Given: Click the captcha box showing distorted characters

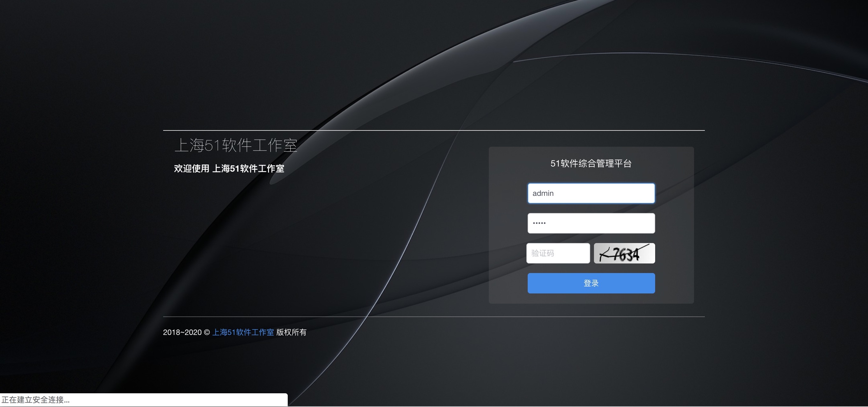Looking at the screenshot, I should click(624, 253).
